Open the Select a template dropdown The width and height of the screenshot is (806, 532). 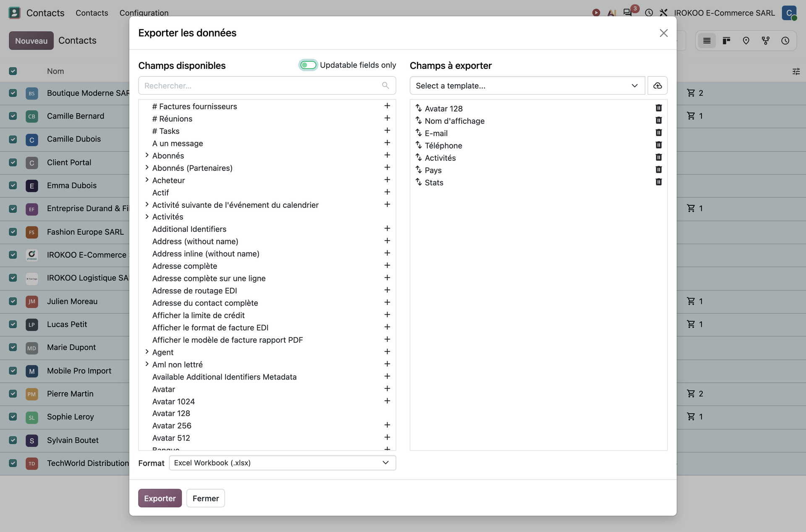click(x=527, y=86)
